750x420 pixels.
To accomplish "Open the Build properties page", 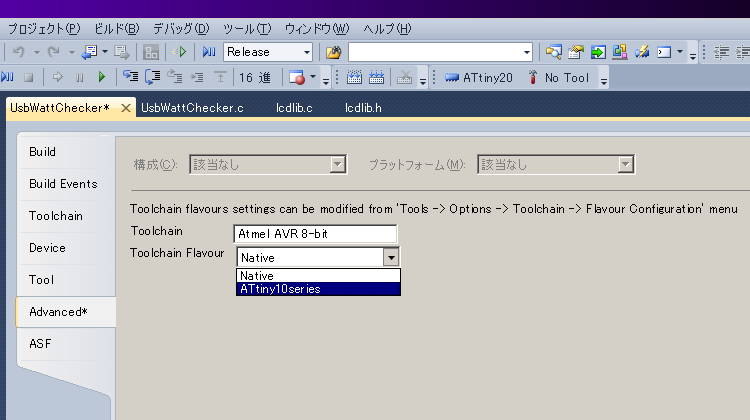I will 66,152.
